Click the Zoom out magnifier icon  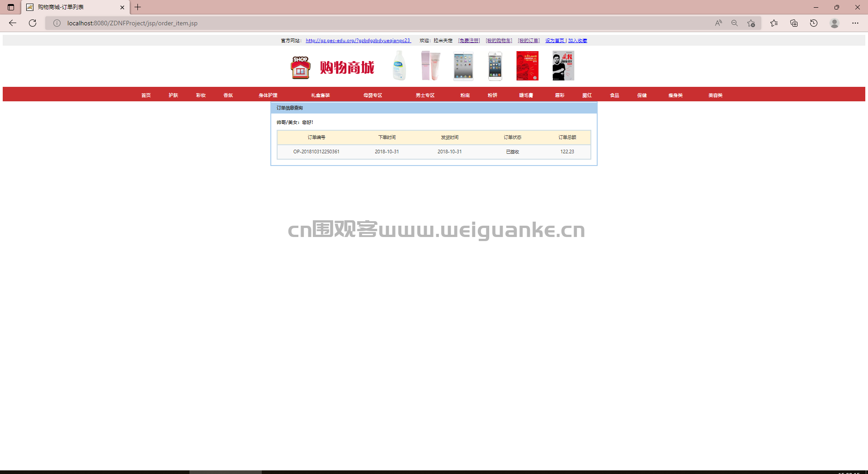tap(735, 23)
